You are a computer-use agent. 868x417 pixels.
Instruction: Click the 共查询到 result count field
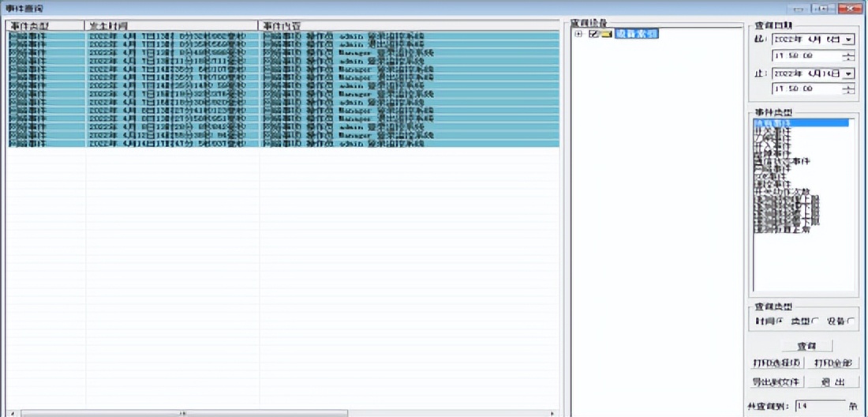pos(821,406)
